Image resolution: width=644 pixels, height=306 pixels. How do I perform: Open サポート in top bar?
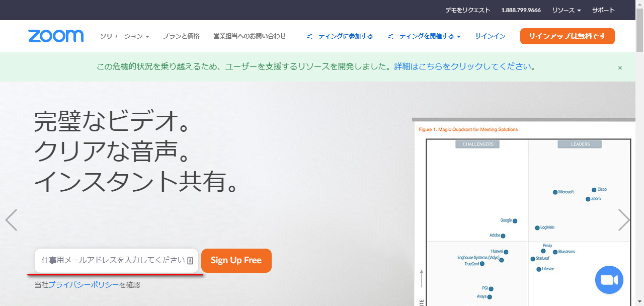coord(603,10)
